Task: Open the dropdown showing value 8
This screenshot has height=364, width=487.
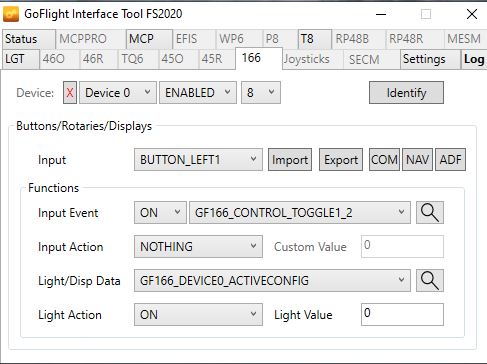Action: point(261,93)
